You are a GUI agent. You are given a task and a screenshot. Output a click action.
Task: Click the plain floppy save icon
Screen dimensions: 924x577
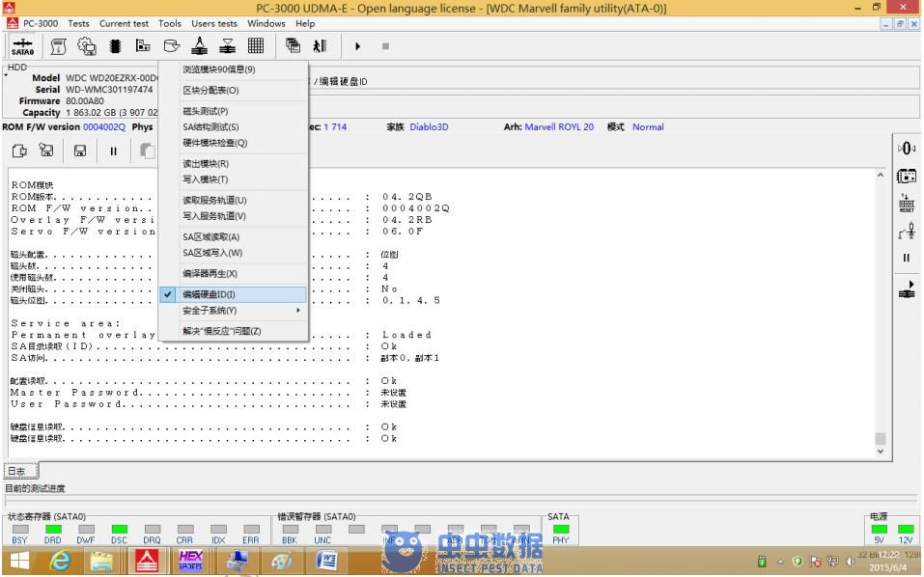[x=80, y=151]
